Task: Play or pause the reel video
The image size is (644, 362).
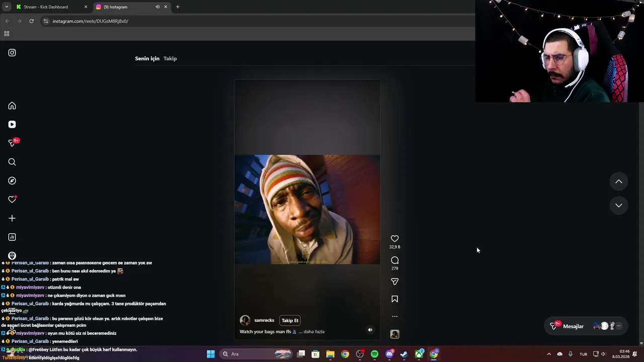Action: 307,210
